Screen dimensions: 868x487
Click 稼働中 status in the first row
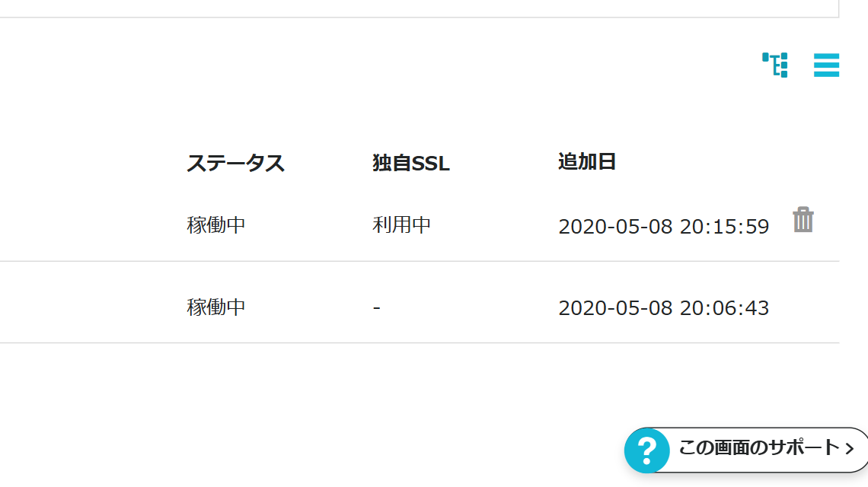pos(216,225)
